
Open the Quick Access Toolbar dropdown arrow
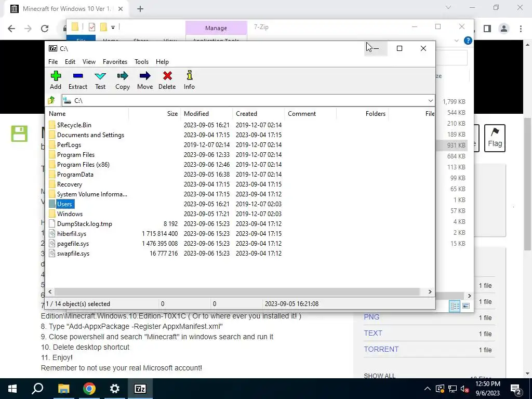click(113, 27)
